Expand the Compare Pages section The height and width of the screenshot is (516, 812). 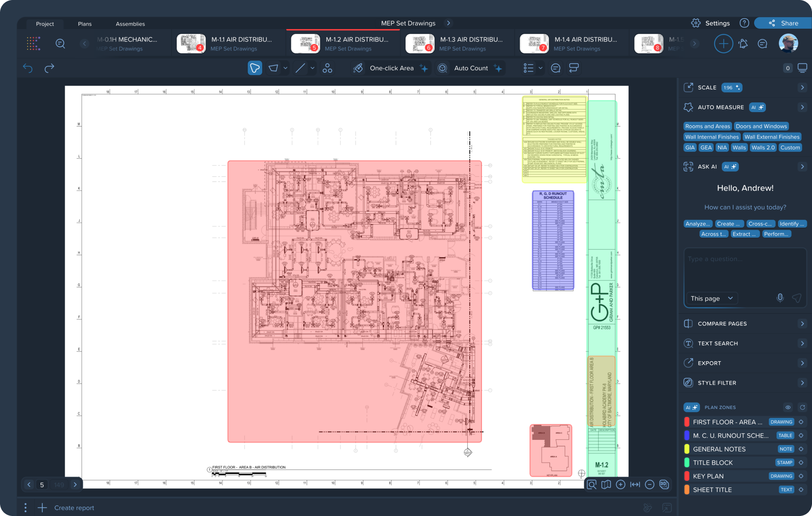point(802,324)
